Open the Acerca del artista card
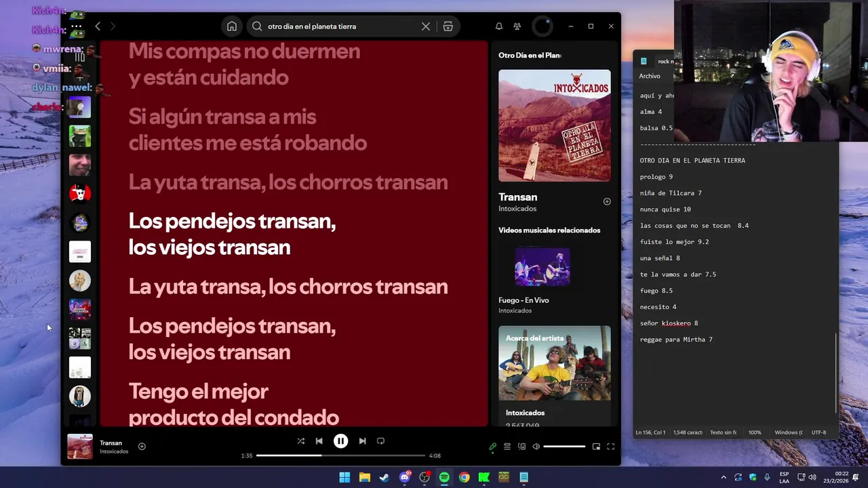868x488 pixels. 555,376
